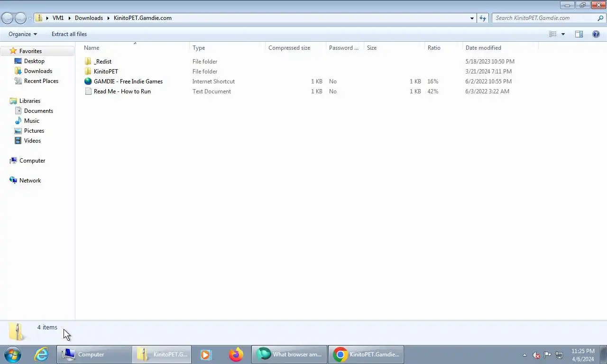Image resolution: width=607 pixels, height=364 pixels.
Task: Click the search KinitoPET.Gamdie.com field
Action: [544, 18]
